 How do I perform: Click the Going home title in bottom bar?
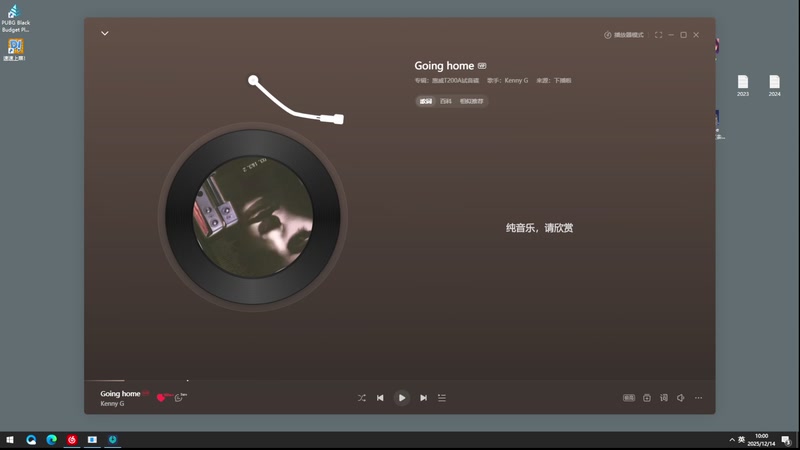point(120,393)
